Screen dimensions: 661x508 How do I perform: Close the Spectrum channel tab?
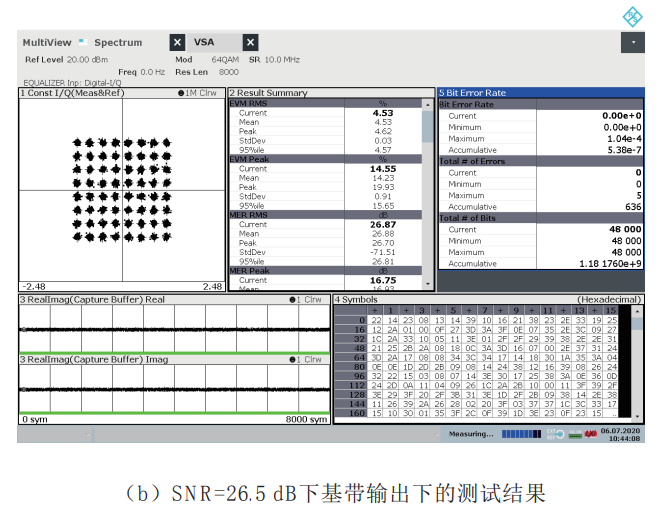click(x=177, y=42)
